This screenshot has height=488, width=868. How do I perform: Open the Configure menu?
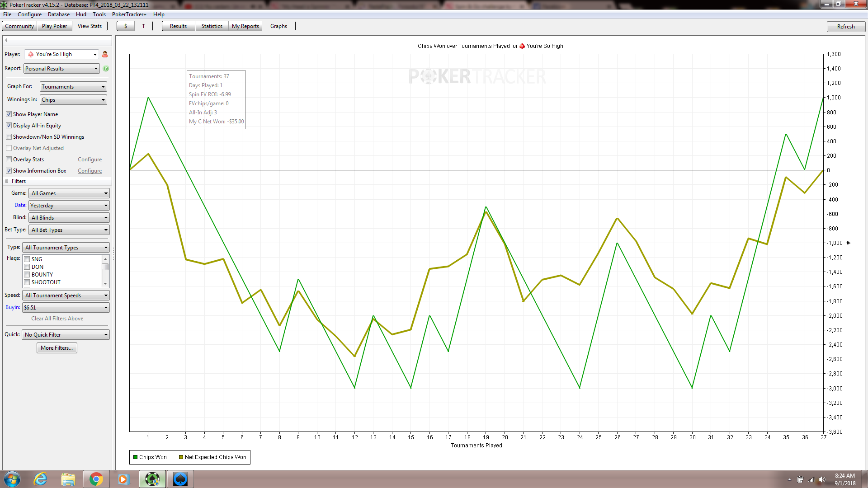30,14
